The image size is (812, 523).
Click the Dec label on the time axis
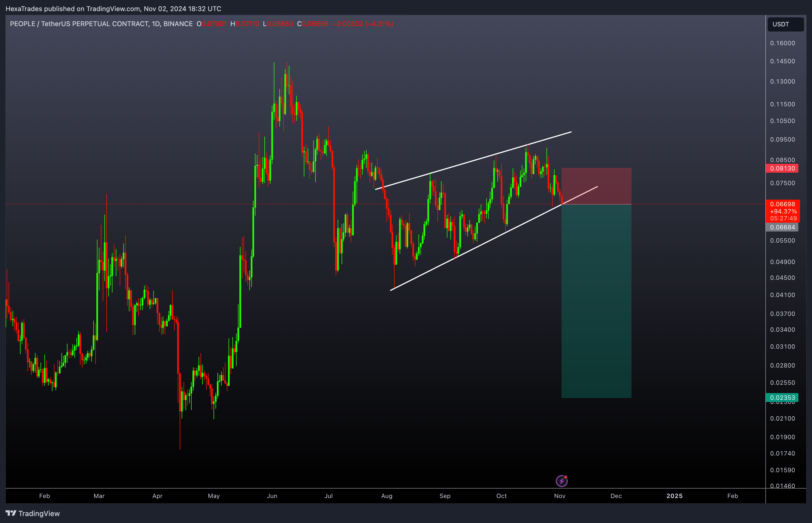[616, 496]
